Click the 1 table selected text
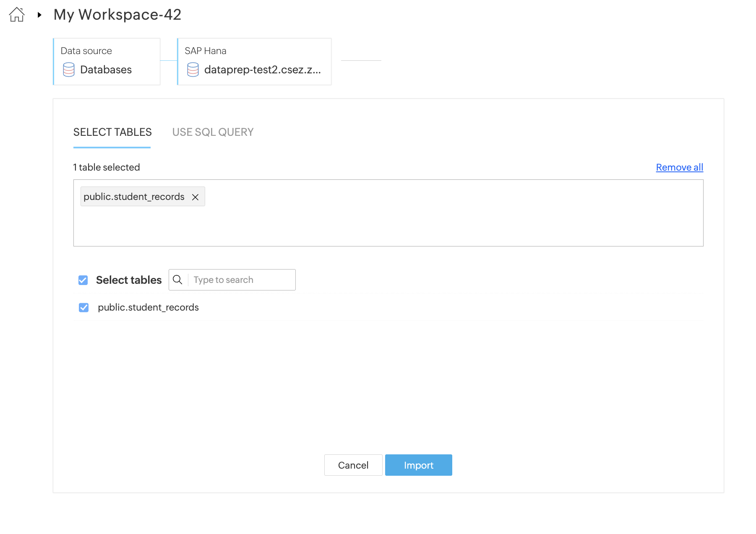 click(x=107, y=167)
